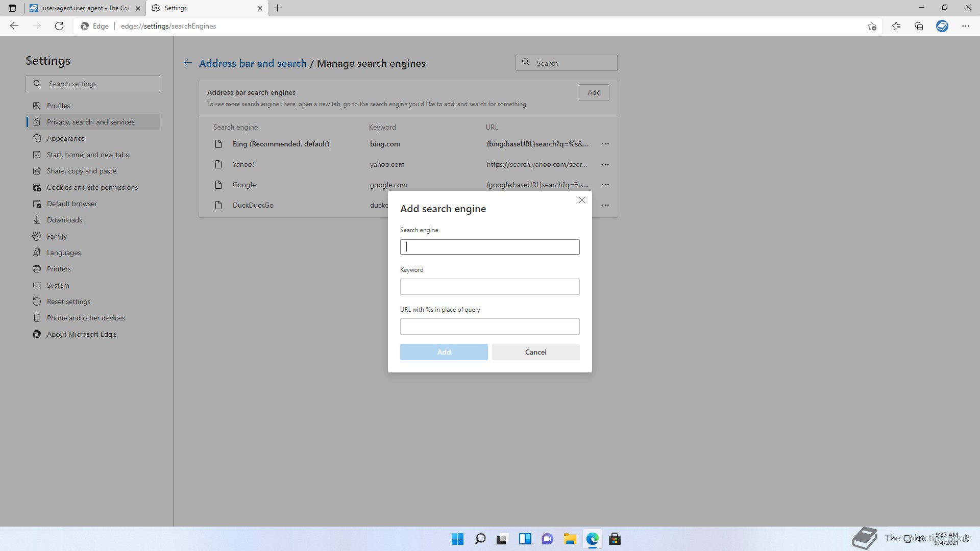The height and width of the screenshot is (551, 980).
Task: Click Add in Address bar search engines header
Action: pos(594,92)
